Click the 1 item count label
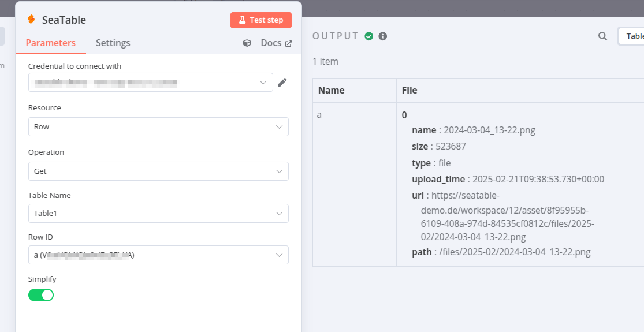This screenshot has height=332, width=644. 325,62
